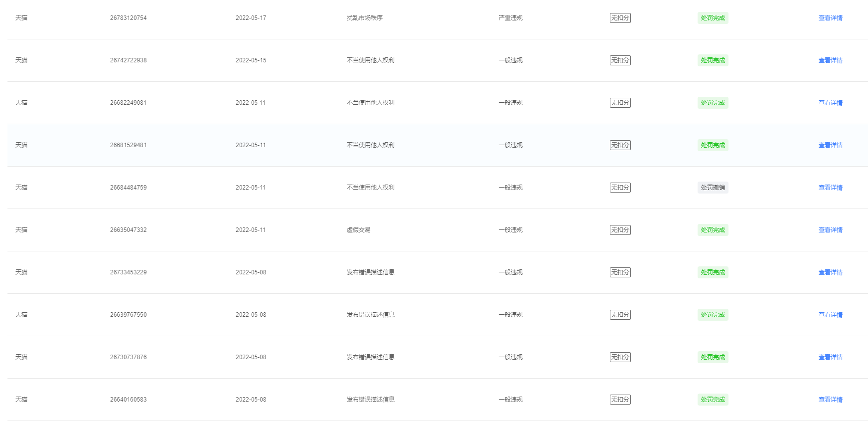Viewport: 868px width, 429px height.
Task: Open 查看详情 for violation 26730737876
Action: point(830,357)
